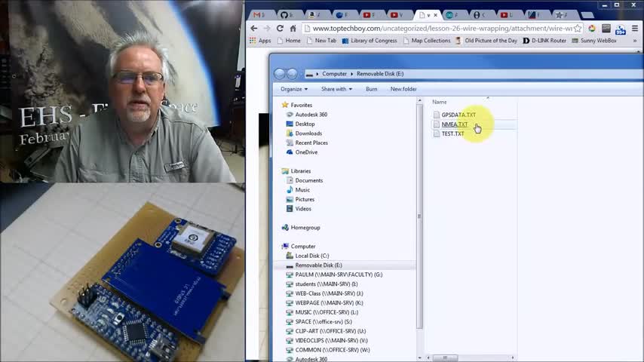Screen dimensions: 644x362
Task: Switch to the Gmail browser tab
Action: click(259, 15)
